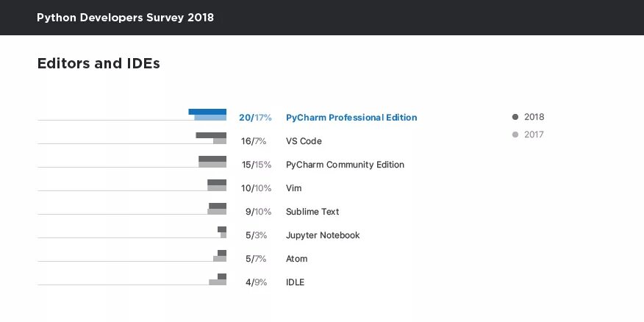
Task: Click the PyCharm Community bar pair
Action: [212, 161]
